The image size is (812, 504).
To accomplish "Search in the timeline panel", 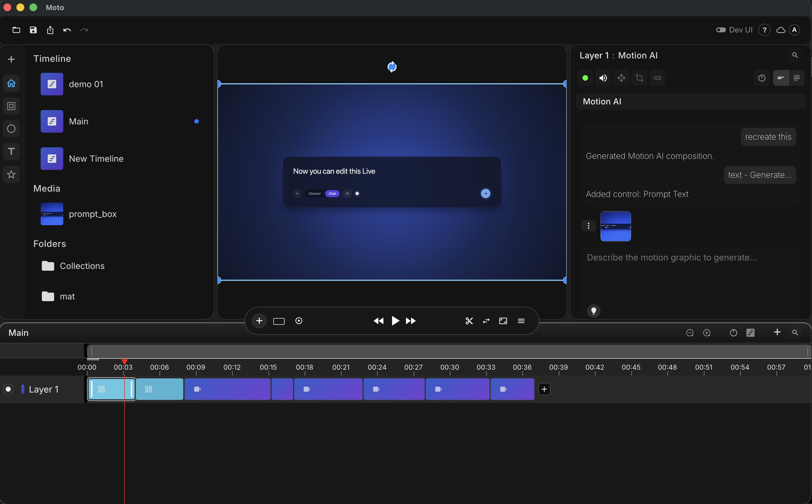I will (795, 333).
